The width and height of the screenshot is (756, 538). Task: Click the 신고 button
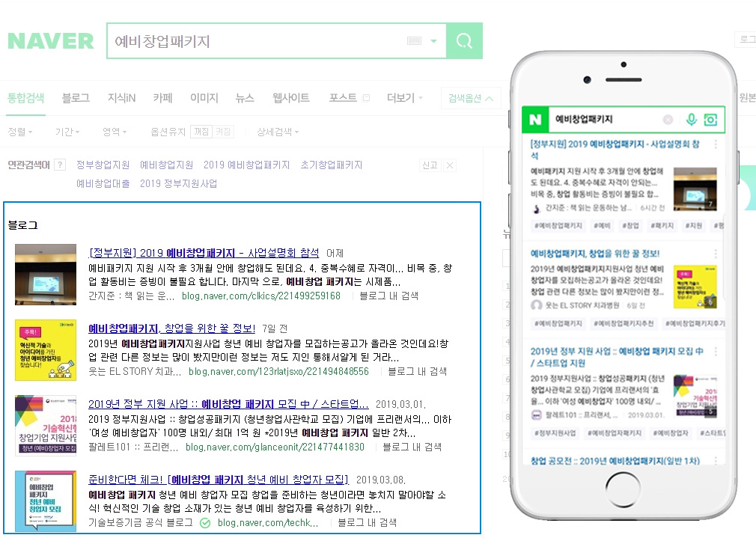point(430,165)
